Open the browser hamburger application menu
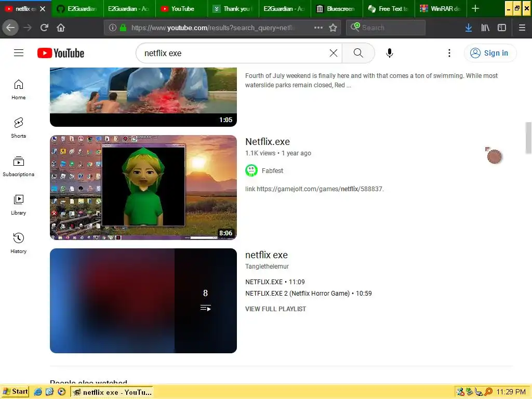This screenshot has height=399, width=532. (522, 28)
